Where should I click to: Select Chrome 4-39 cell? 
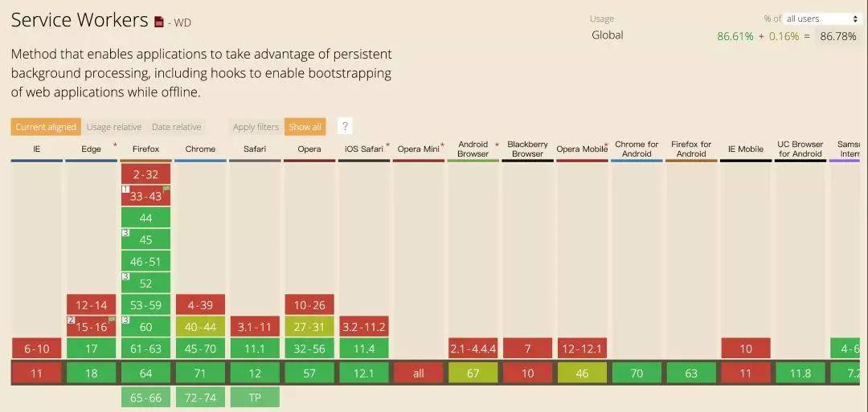[x=200, y=304]
